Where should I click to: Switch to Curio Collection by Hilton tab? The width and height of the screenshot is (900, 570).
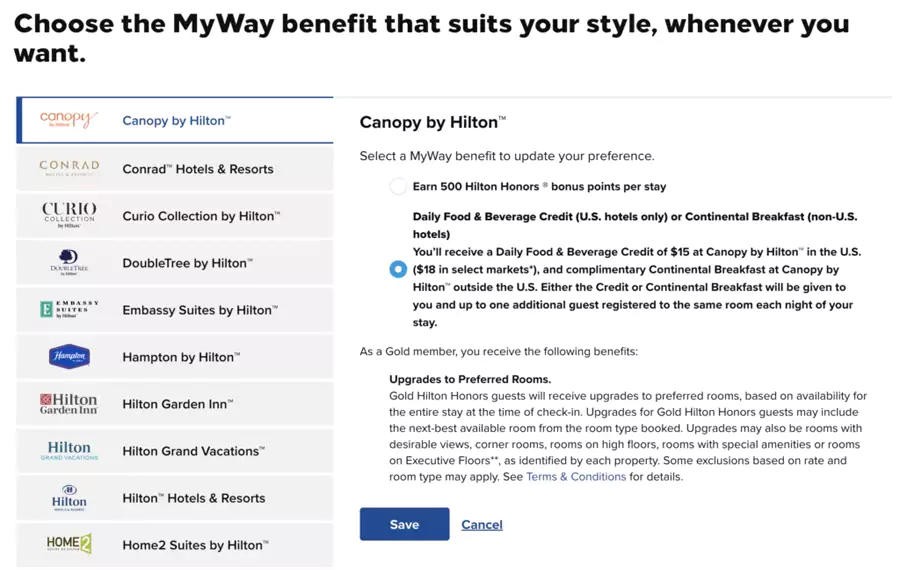tap(201, 216)
